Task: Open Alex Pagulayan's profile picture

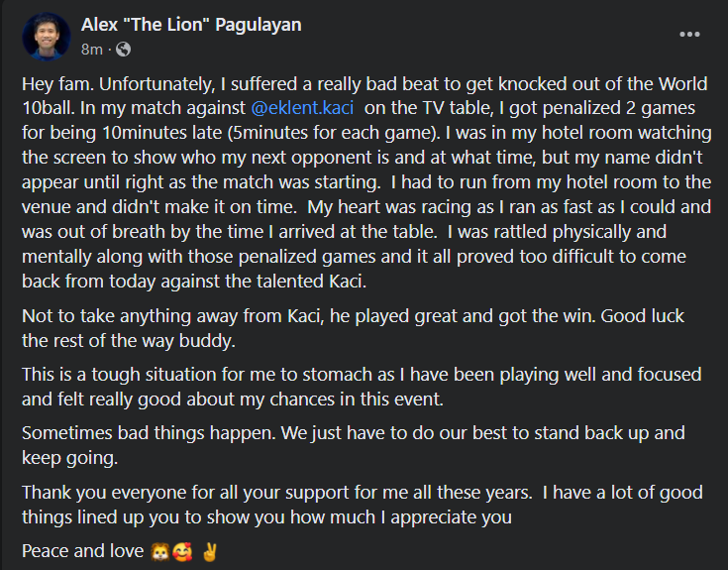Action: coord(46,37)
